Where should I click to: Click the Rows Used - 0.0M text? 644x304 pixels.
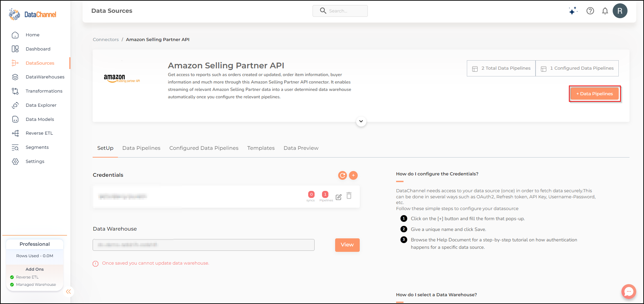pos(35,256)
